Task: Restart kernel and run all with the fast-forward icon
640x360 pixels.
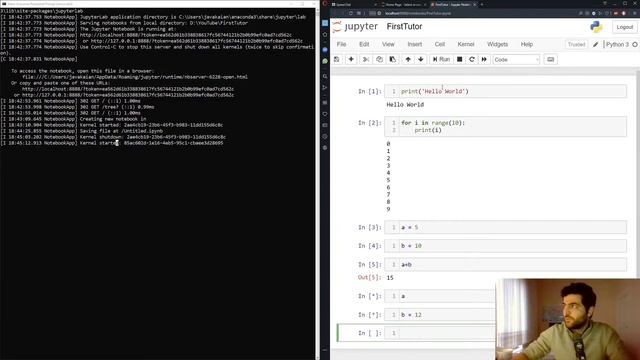Action: click(x=484, y=60)
